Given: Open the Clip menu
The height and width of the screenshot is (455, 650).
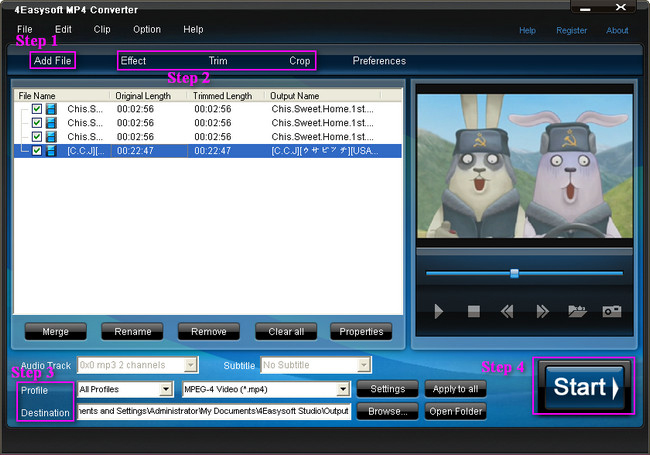Looking at the screenshot, I should (102, 29).
